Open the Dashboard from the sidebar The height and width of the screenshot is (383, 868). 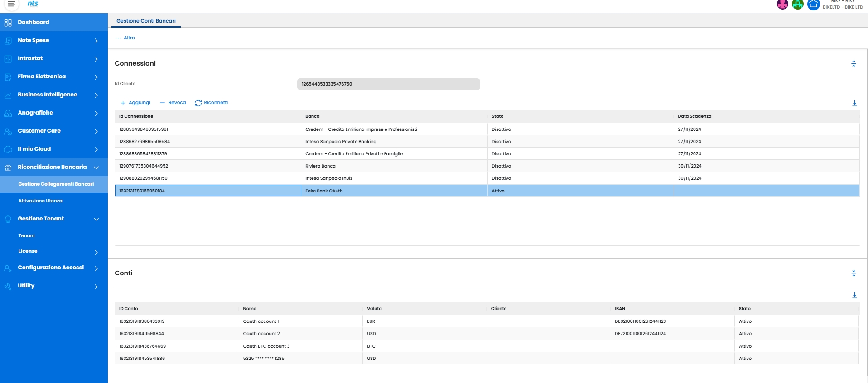(x=34, y=22)
